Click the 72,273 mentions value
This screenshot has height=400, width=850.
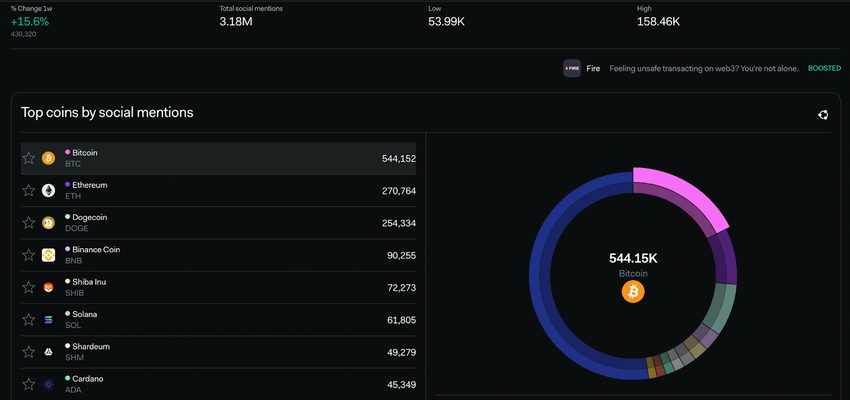401,288
